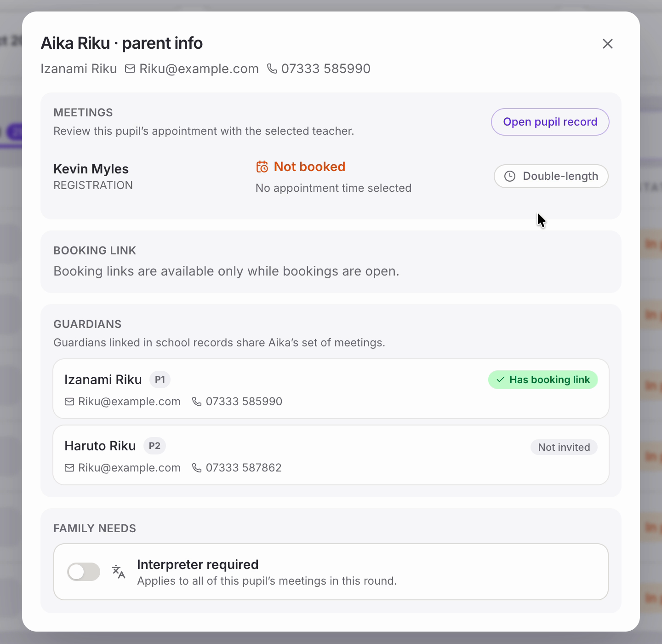
Task: Click Izanami Riku's guardian phone icon
Action: coord(197,402)
